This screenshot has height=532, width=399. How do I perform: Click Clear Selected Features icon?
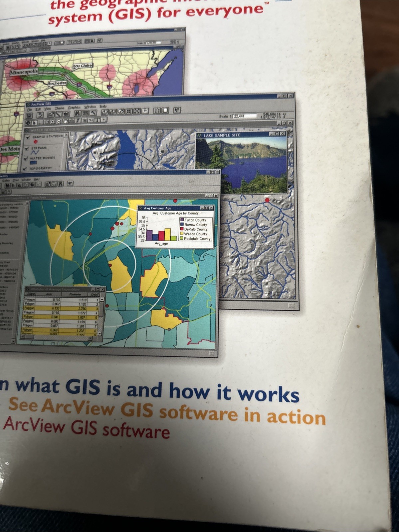coord(165,110)
